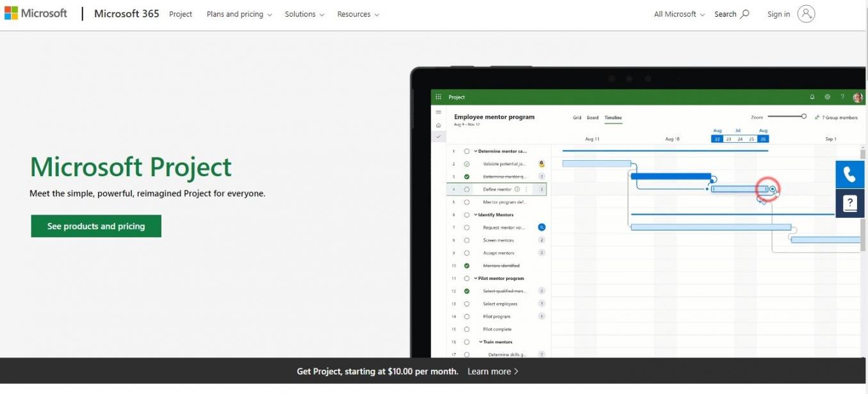The height and width of the screenshot is (394, 868).
Task: Click question mark help in Project header
Action: pos(842,97)
